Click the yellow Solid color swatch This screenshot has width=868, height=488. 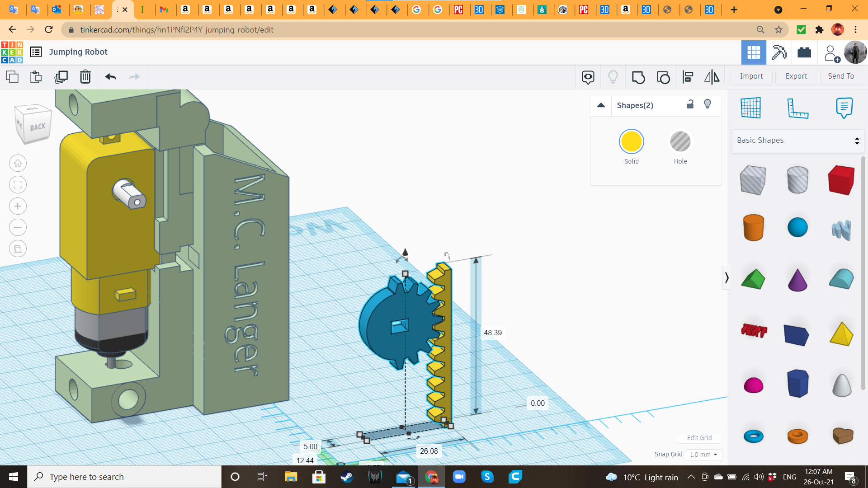point(631,142)
